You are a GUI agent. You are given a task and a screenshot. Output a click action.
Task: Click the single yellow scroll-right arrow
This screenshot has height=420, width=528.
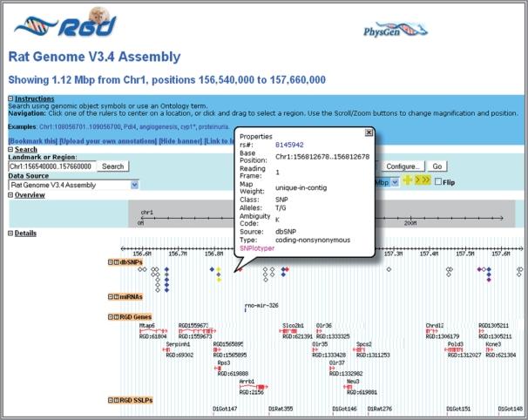(x=416, y=181)
